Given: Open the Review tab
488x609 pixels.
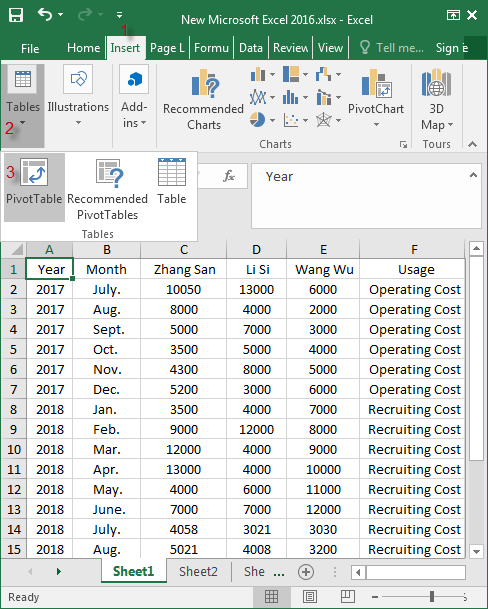Looking at the screenshot, I should (291, 48).
